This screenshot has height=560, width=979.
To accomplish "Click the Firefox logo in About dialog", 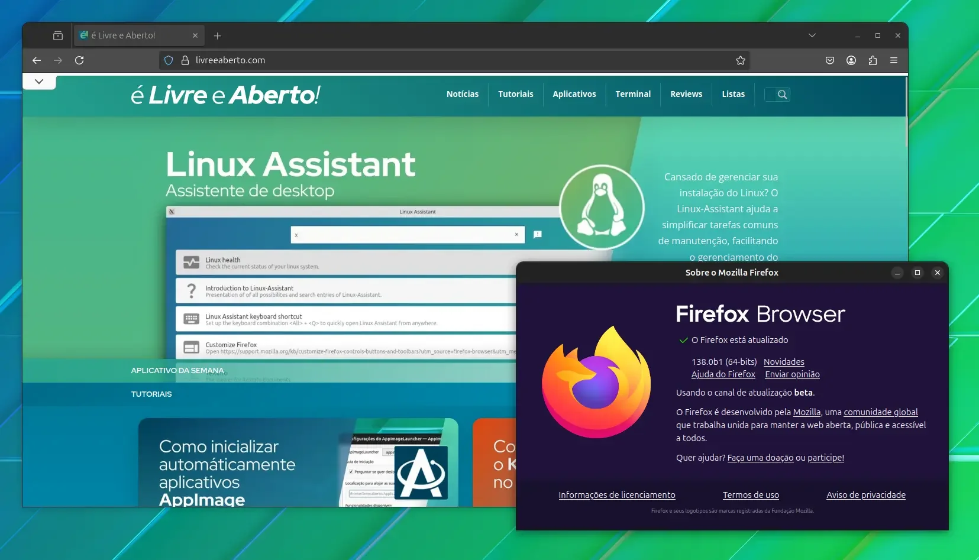I will tap(596, 383).
